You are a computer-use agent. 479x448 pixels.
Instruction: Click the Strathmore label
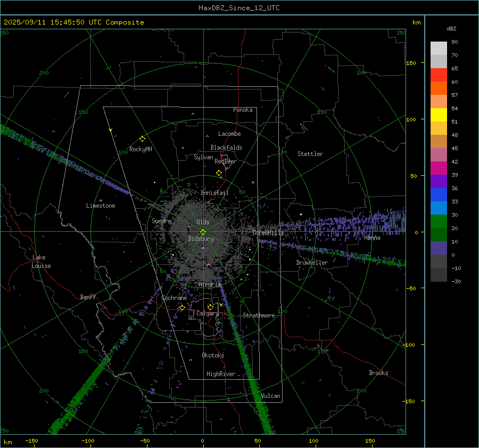tap(259, 315)
